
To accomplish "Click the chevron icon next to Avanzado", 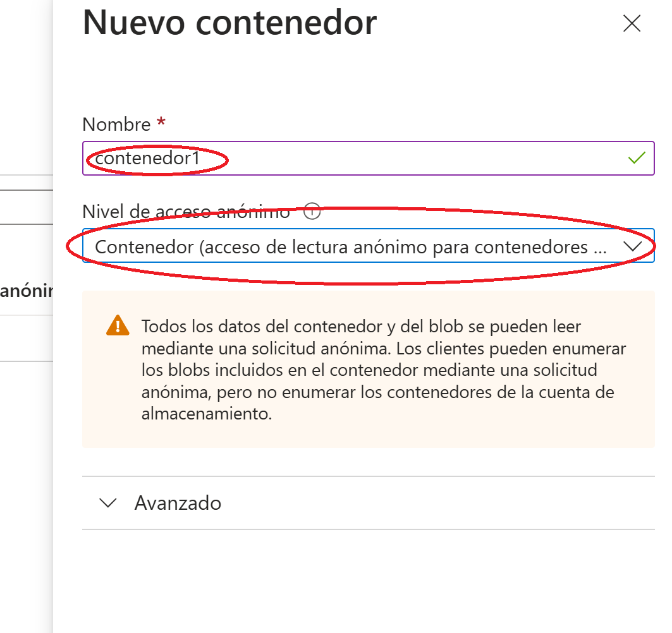I will (x=107, y=503).
